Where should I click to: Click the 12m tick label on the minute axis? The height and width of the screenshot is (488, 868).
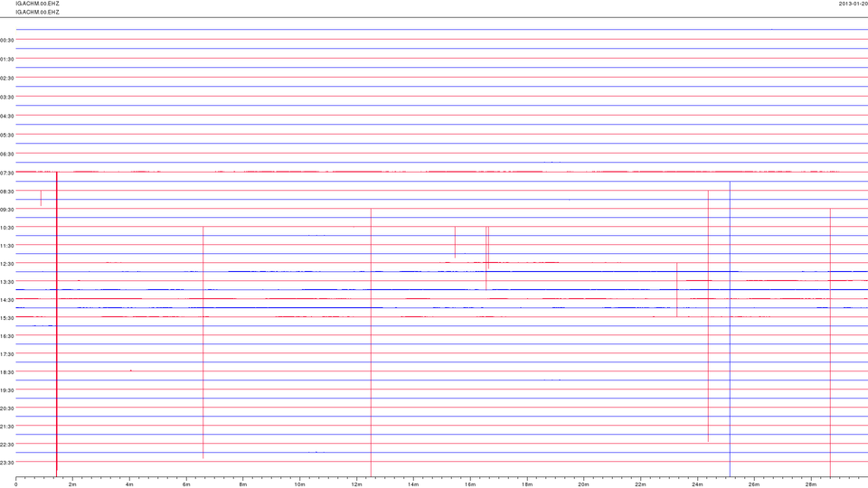(356, 484)
